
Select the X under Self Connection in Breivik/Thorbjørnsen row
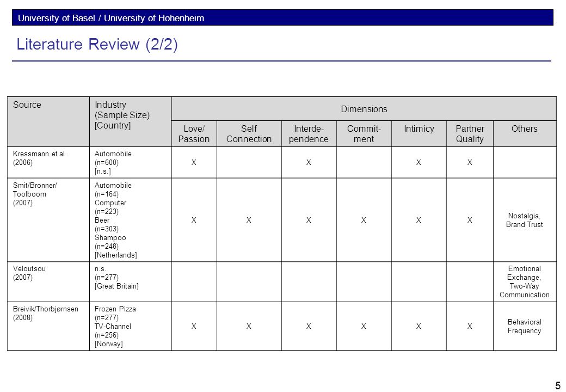point(249,326)
